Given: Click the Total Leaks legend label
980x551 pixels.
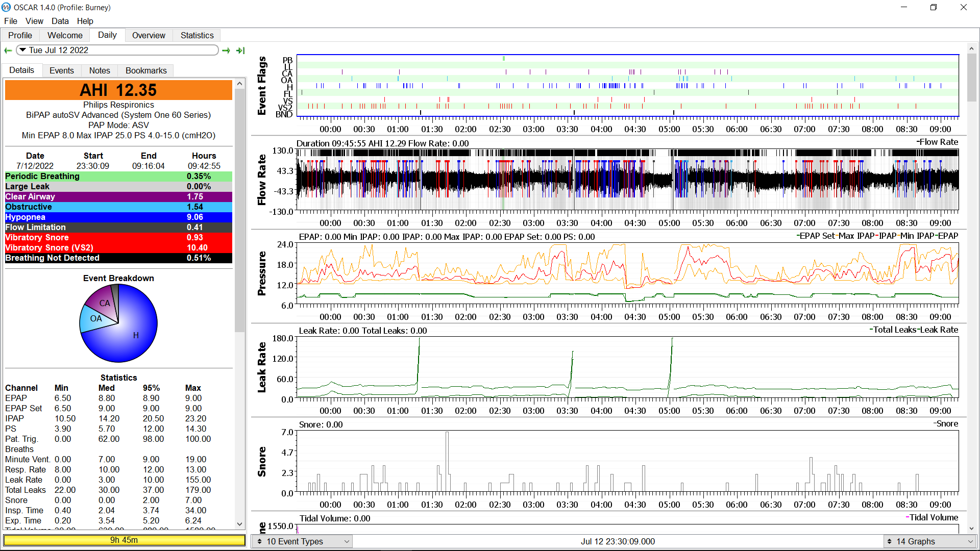Looking at the screenshot, I should coord(895,330).
